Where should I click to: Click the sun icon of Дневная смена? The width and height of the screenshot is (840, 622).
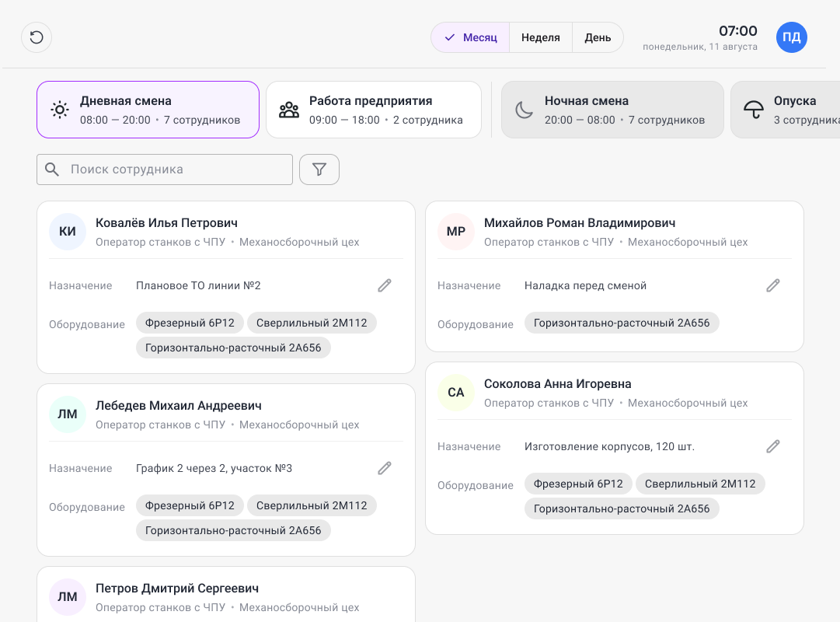pyautogui.click(x=60, y=110)
